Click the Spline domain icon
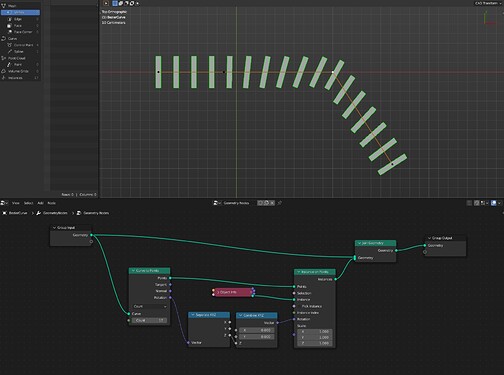This screenshot has height=375, width=504. (9, 51)
